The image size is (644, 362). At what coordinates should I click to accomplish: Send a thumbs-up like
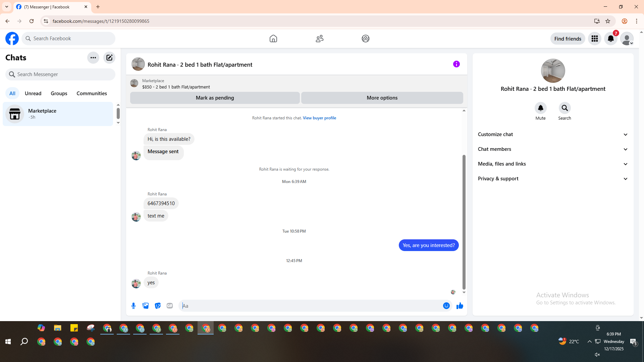click(x=460, y=306)
